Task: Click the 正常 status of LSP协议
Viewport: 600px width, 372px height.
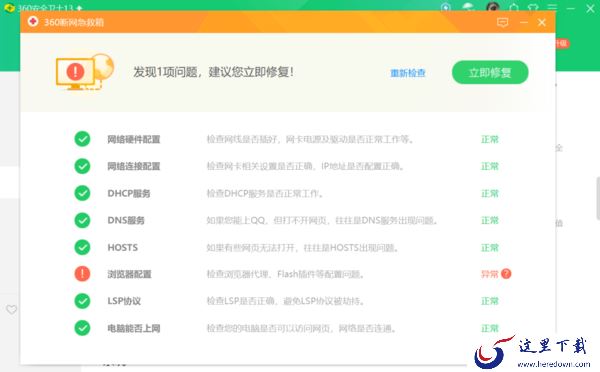Action: pos(490,301)
